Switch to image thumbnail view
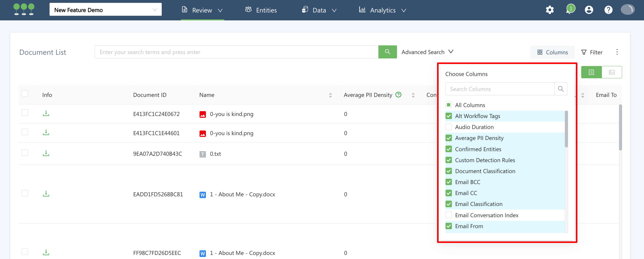This screenshot has height=259, width=644. pos(612,72)
